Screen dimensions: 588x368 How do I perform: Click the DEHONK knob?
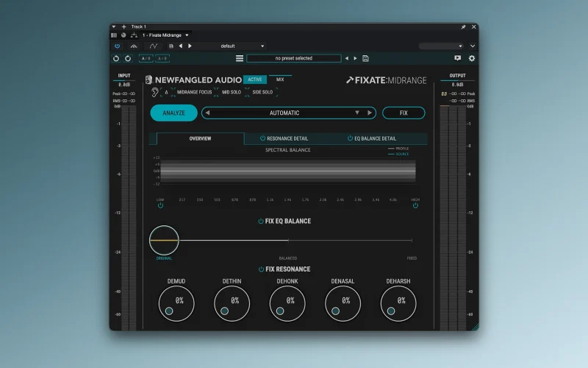pos(287,303)
